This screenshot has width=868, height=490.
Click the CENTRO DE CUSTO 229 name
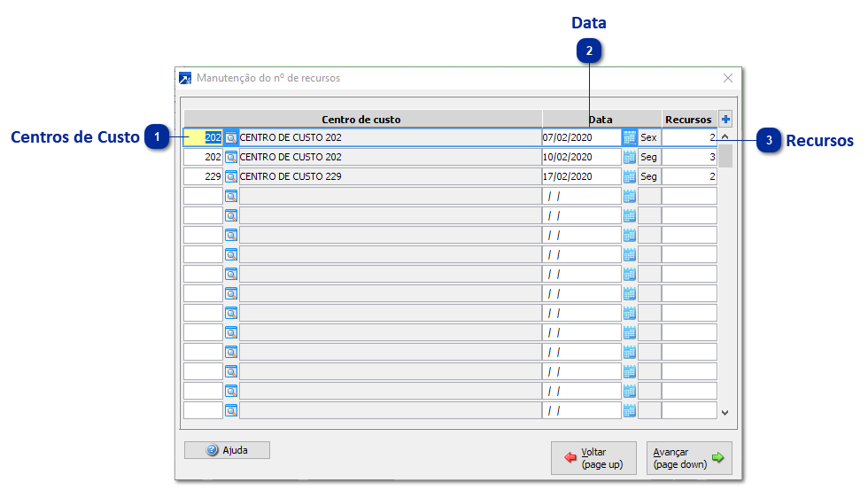391,176
